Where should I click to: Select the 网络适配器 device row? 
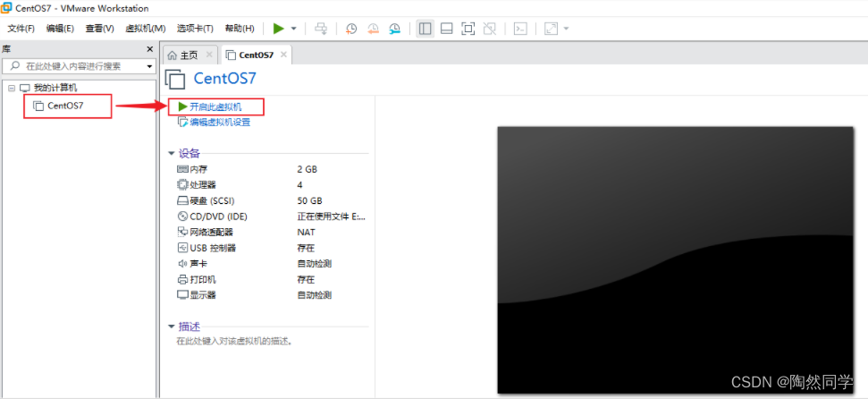click(273, 233)
